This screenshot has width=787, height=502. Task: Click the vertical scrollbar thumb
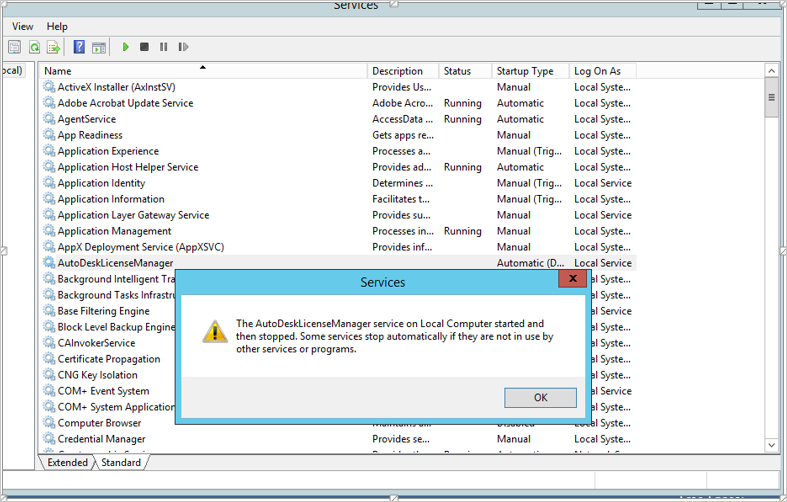click(771, 98)
